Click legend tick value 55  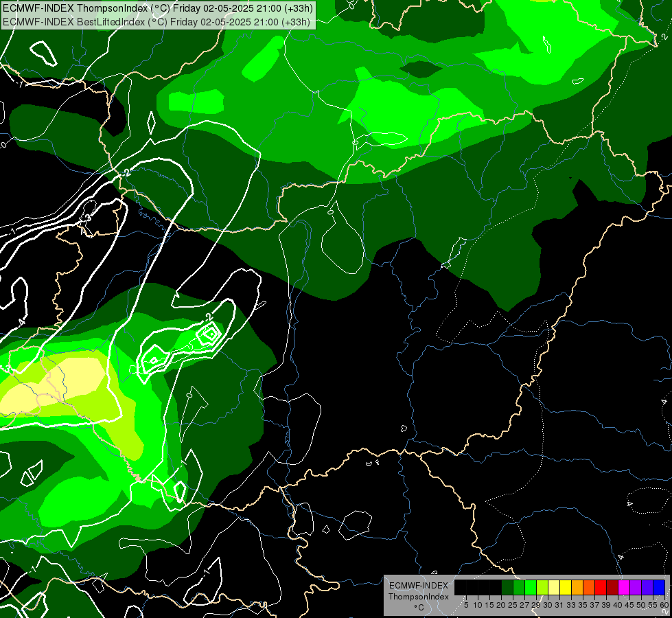(x=653, y=605)
